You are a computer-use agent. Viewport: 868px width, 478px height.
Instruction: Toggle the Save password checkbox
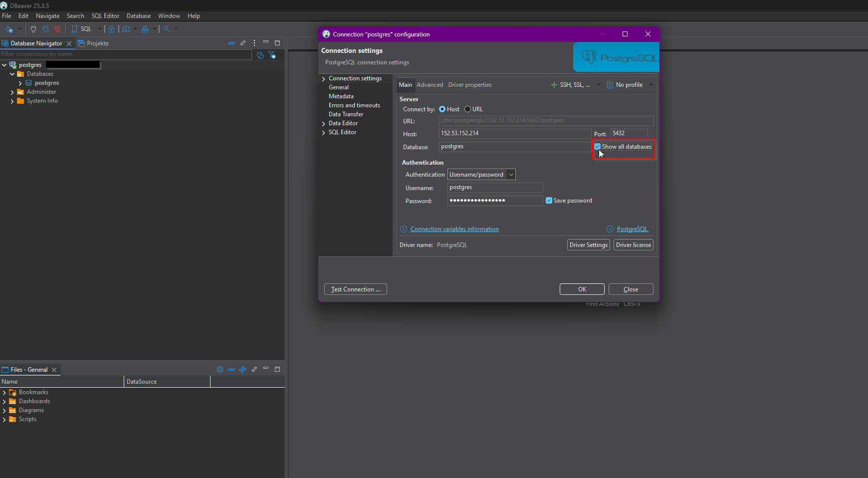coord(549,201)
